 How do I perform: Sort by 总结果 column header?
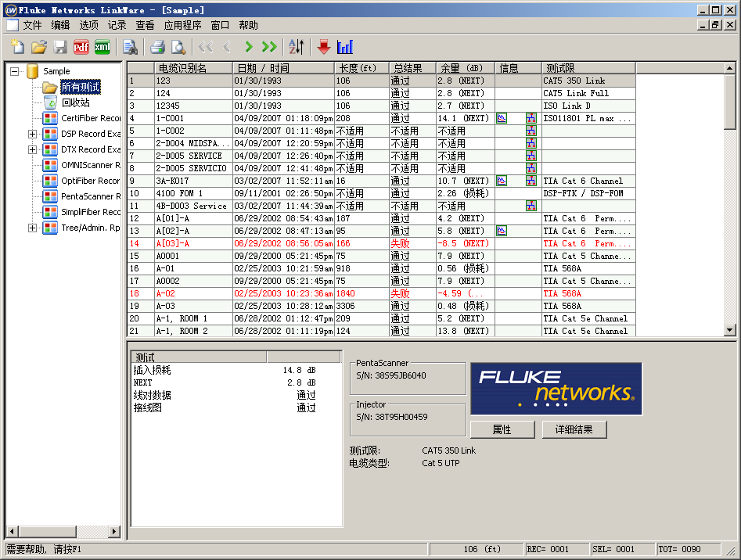[412, 69]
